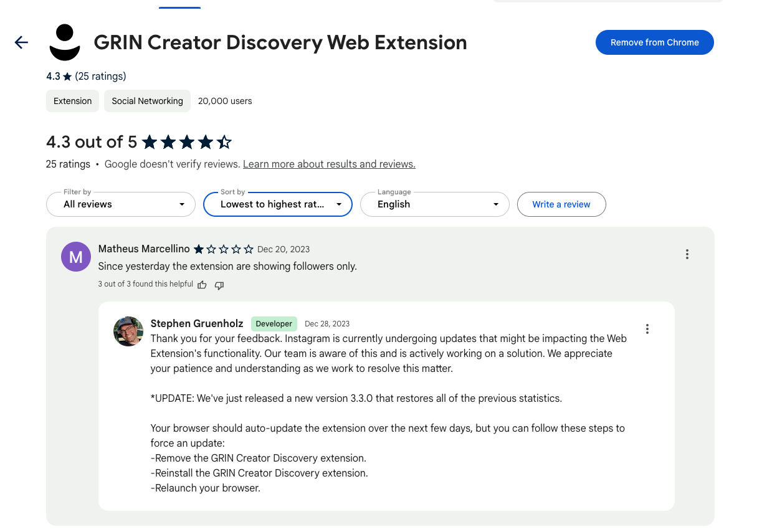Click the 20,000 users text

(225, 101)
